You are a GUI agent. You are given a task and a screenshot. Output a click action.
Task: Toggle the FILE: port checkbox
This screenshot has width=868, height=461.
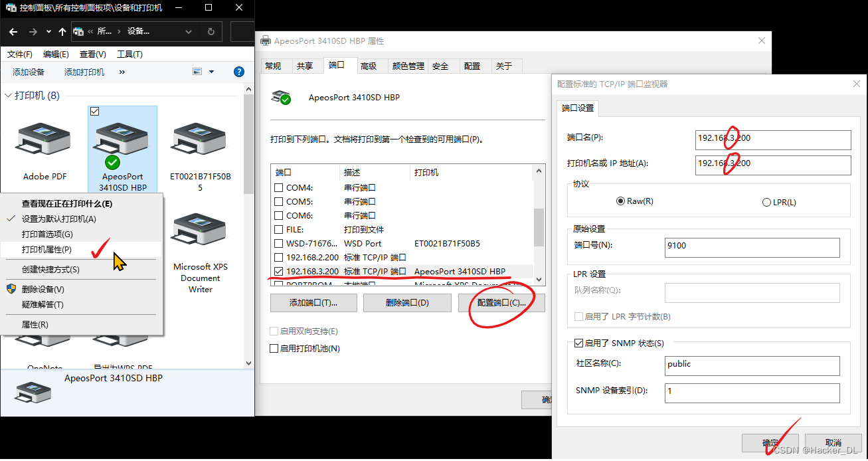coord(279,229)
